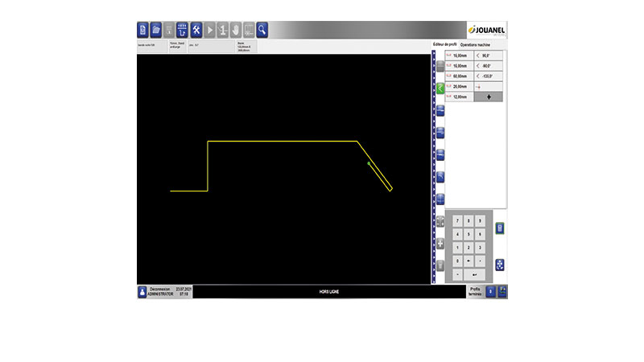This screenshot has width=644, height=362.
Task: Click the grey grid cutting icon
Action: pyautogui.click(x=249, y=30)
